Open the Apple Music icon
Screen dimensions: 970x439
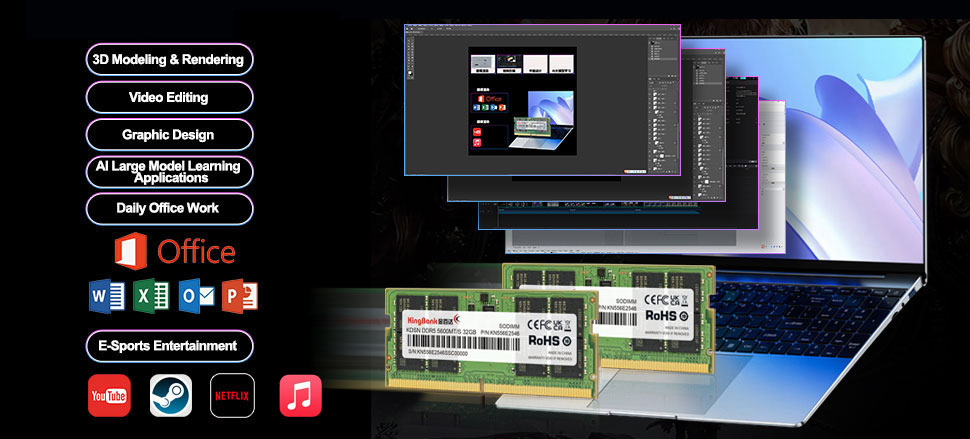click(301, 395)
